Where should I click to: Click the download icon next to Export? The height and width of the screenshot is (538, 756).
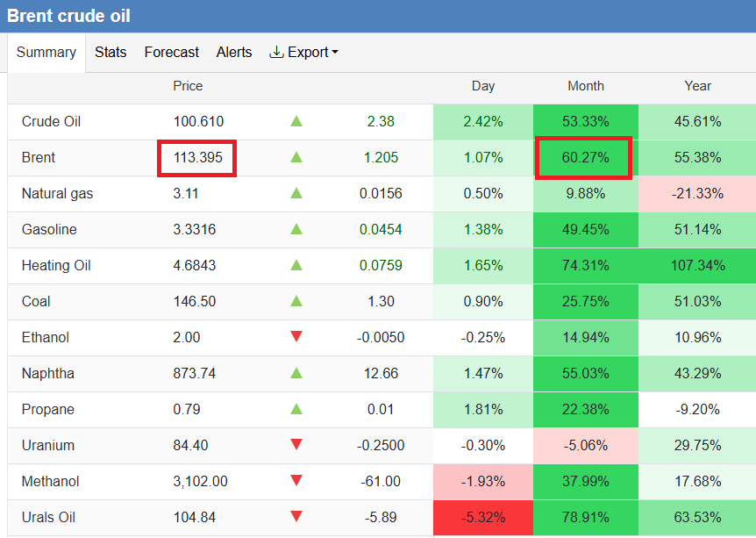pos(276,53)
